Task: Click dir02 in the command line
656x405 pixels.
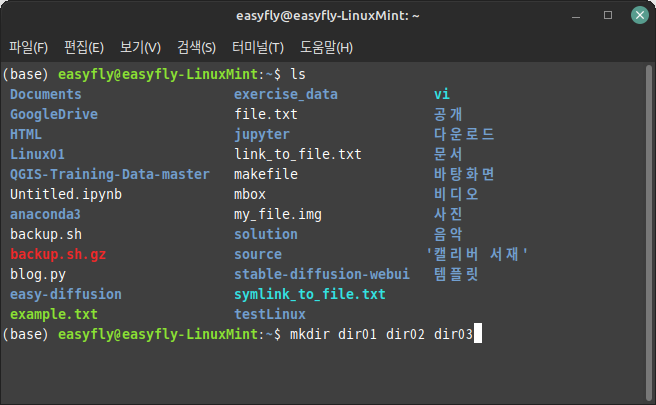Action: pyautogui.click(x=405, y=334)
